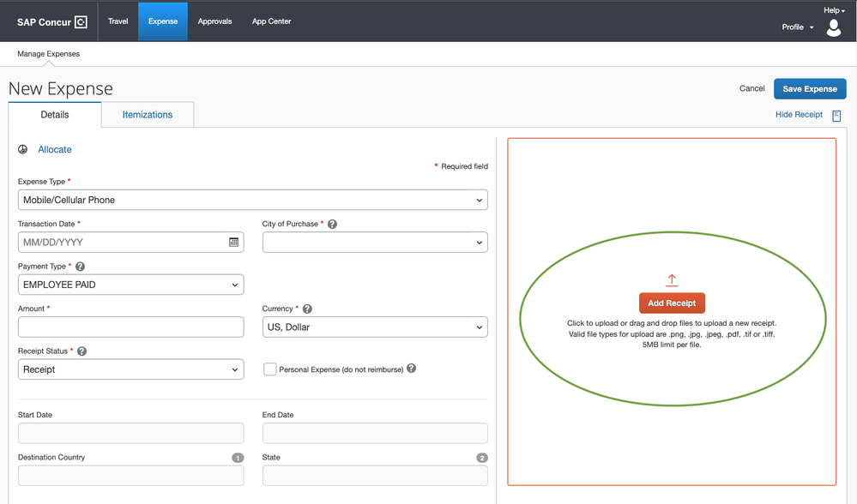
Task: Click Manage Expenses in sub-navigation
Action: coord(49,53)
